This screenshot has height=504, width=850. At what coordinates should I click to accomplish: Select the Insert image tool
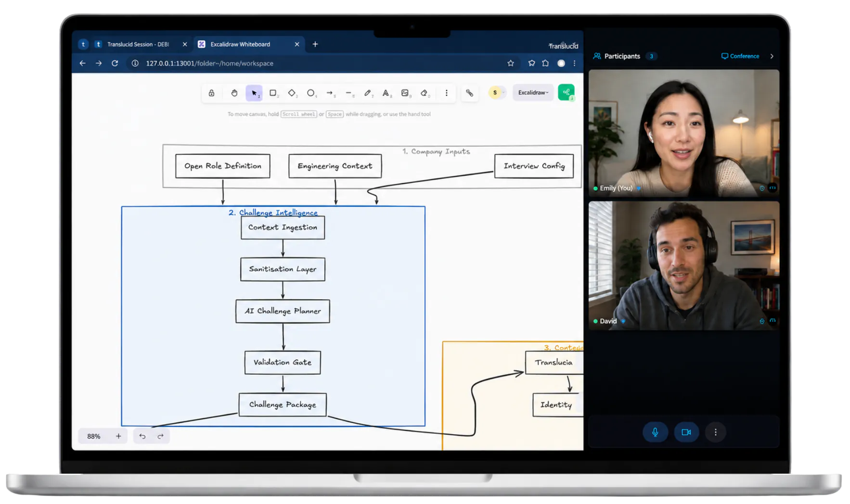coord(405,93)
